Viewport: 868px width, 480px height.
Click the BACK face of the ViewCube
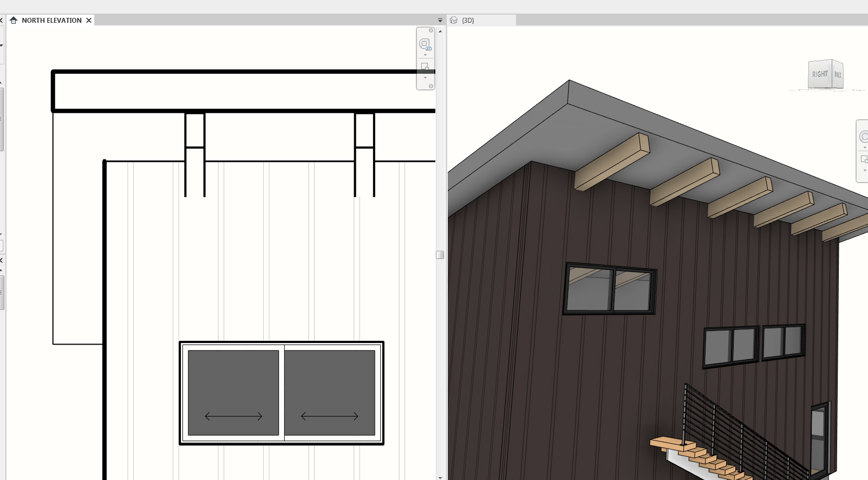(838, 75)
